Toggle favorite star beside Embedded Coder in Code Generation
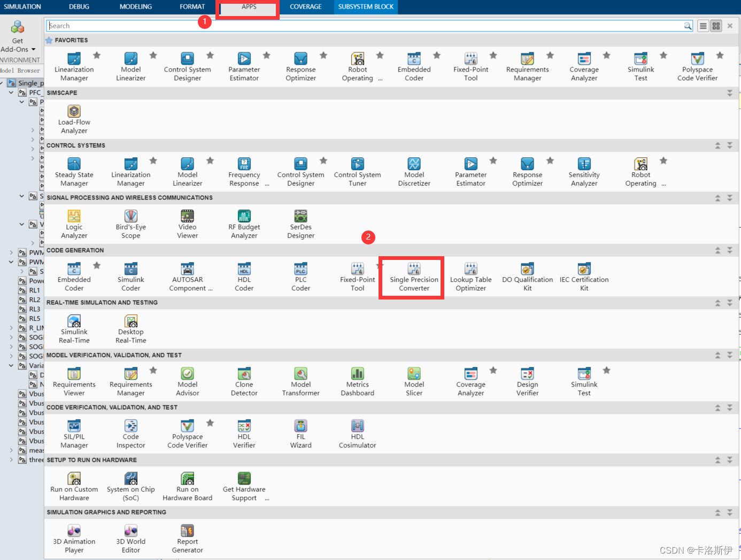This screenshot has height=560, width=741. (97, 265)
